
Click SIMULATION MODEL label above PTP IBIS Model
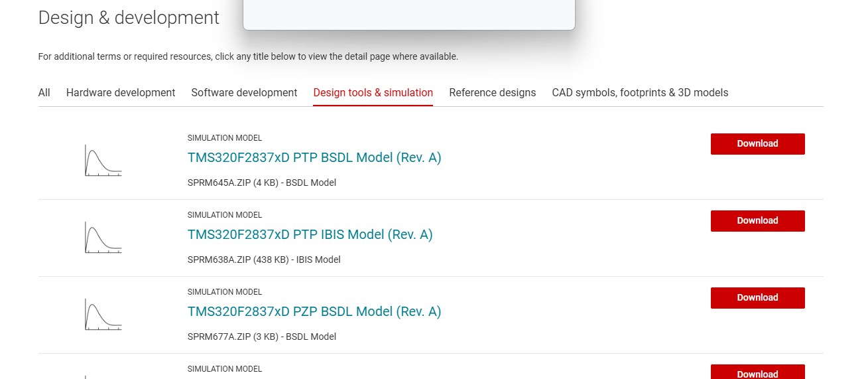pos(225,215)
